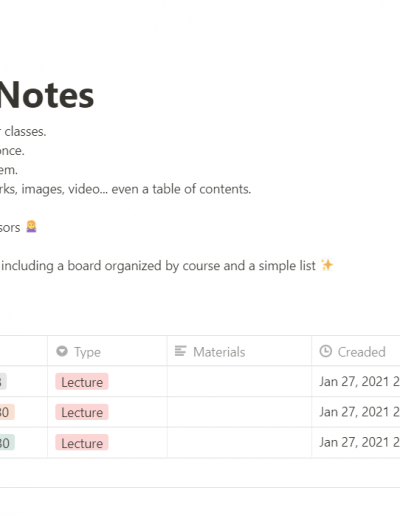Click the clock icon beside Creaded
400x516 pixels.
click(x=326, y=351)
